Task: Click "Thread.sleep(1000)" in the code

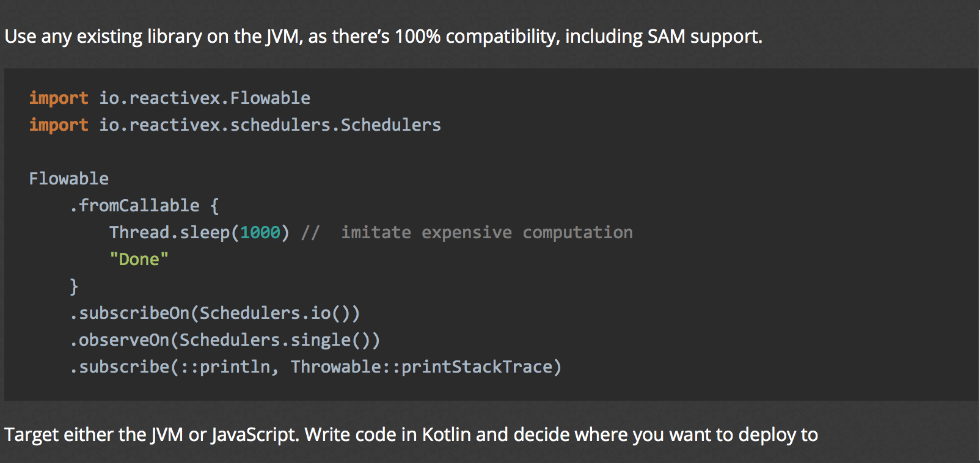Action: [x=199, y=232]
